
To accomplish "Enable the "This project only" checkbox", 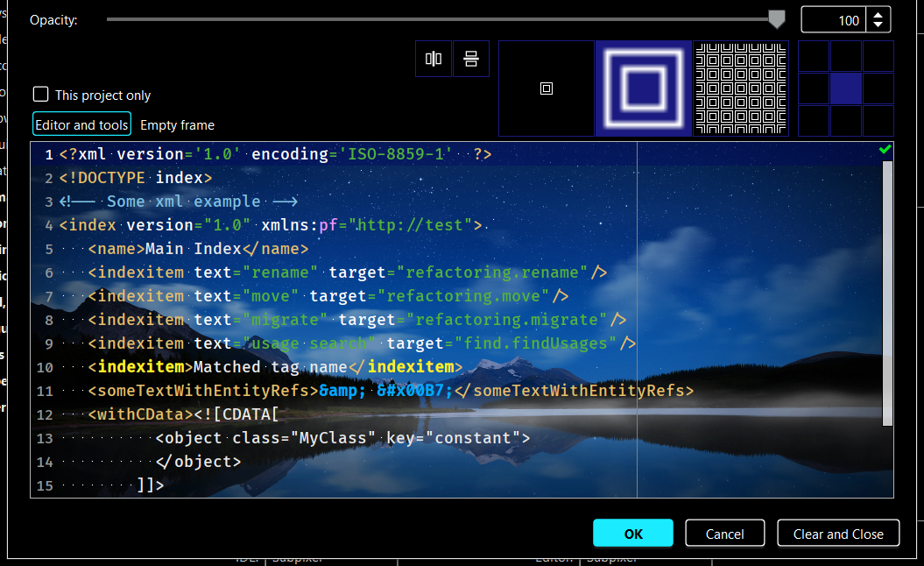I will pos(41,95).
